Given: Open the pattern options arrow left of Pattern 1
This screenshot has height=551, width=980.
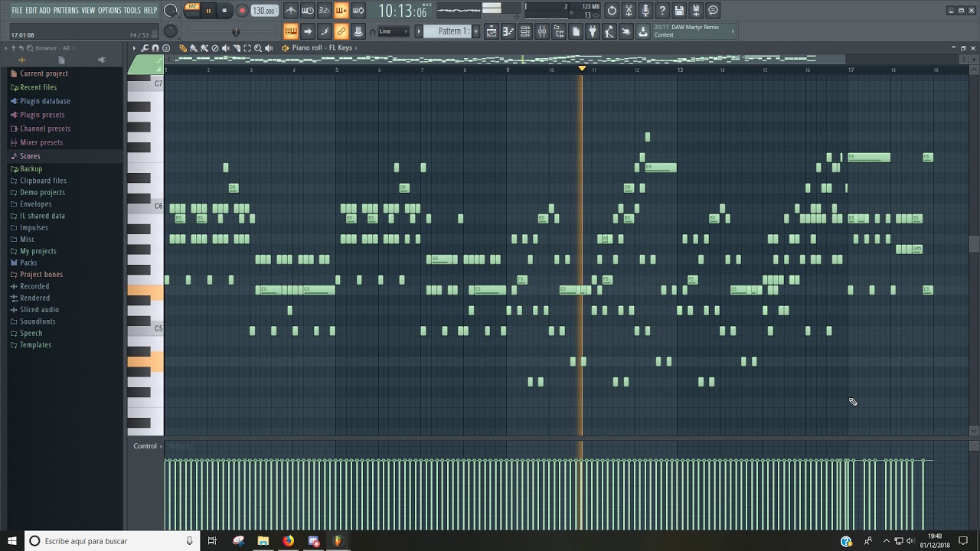Looking at the screenshot, I should (419, 31).
